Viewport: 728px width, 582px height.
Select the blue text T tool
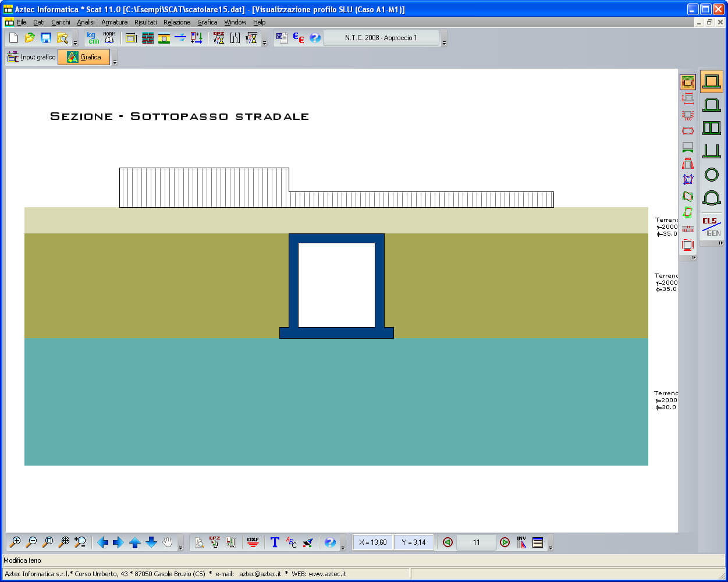pyautogui.click(x=275, y=542)
